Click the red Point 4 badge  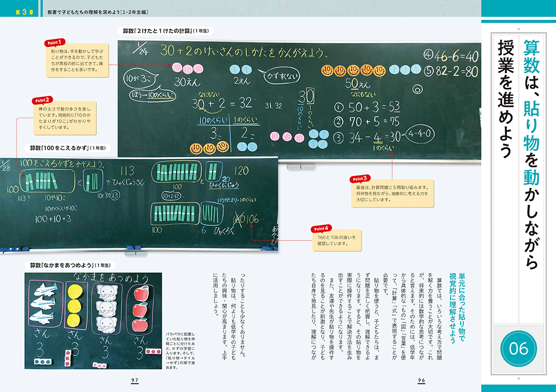click(321, 229)
